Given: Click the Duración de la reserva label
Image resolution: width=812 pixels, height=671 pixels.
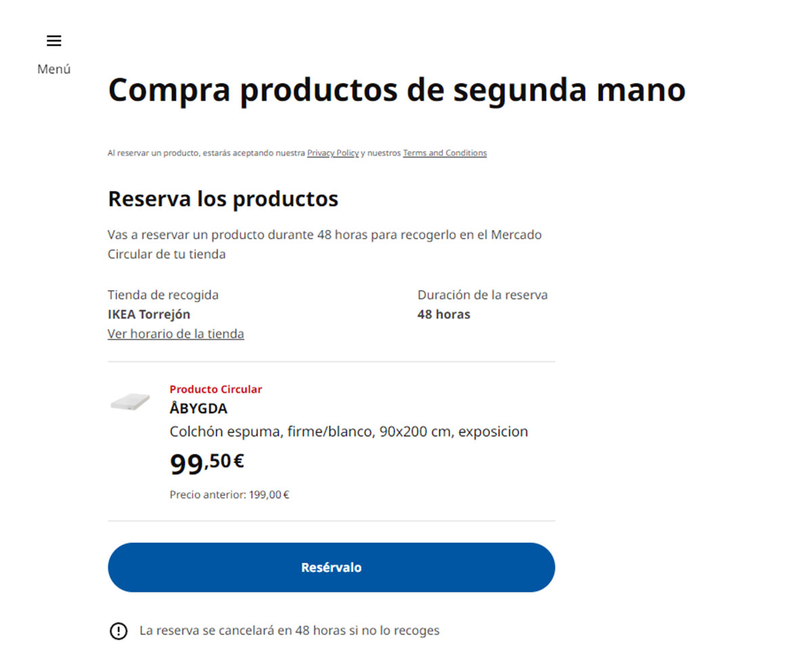Looking at the screenshot, I should 482,295.
